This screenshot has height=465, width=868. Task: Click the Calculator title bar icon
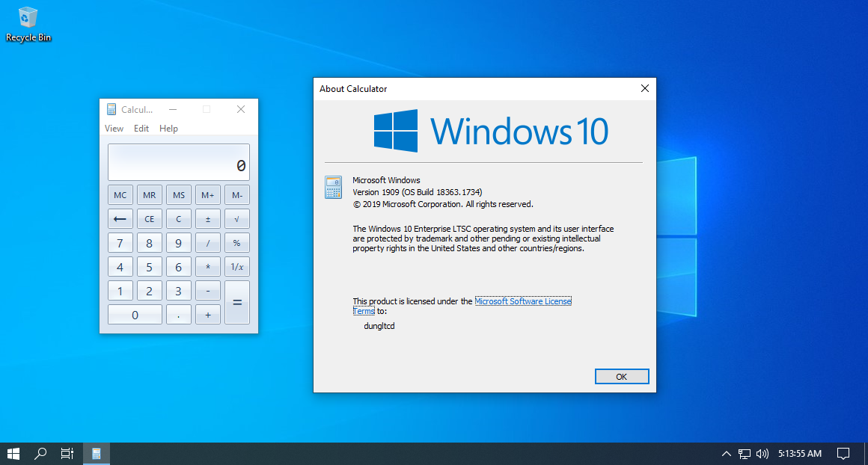111,109
